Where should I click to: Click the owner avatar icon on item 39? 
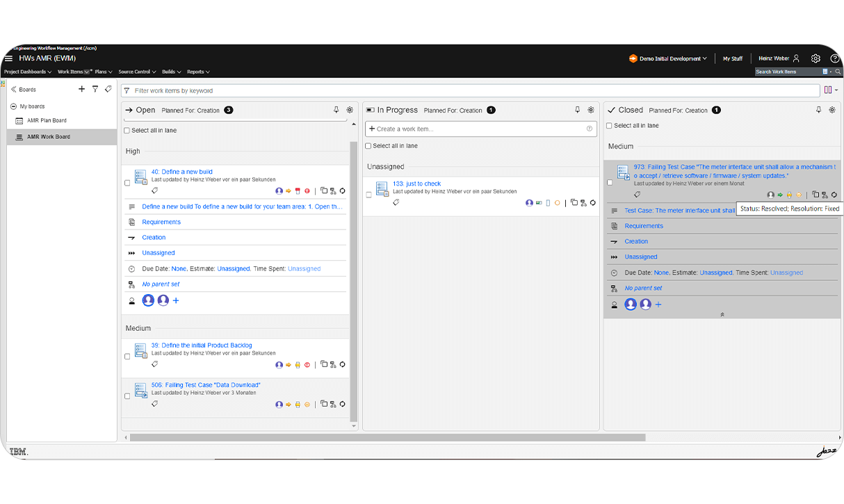tap(279, 364)
